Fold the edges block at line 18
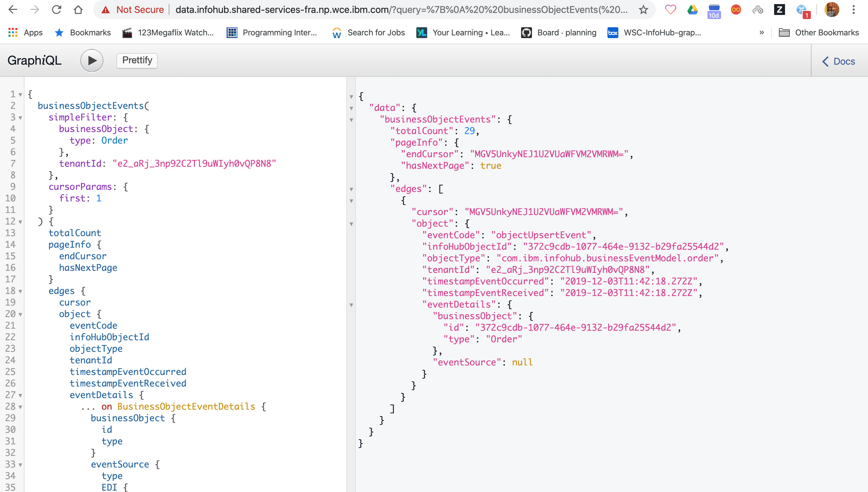Screen dimensions: 868x492 [20, 292]
